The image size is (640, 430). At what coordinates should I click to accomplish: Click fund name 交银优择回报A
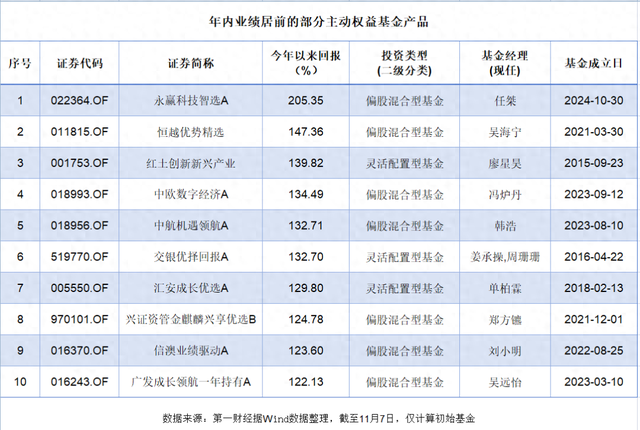coord(191,257)
